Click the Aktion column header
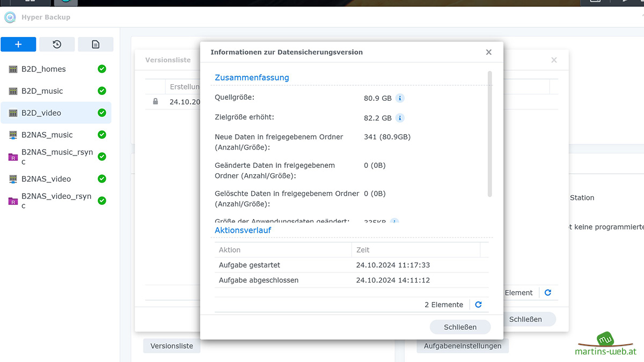 pyautogui.click(x=283, y=250)
